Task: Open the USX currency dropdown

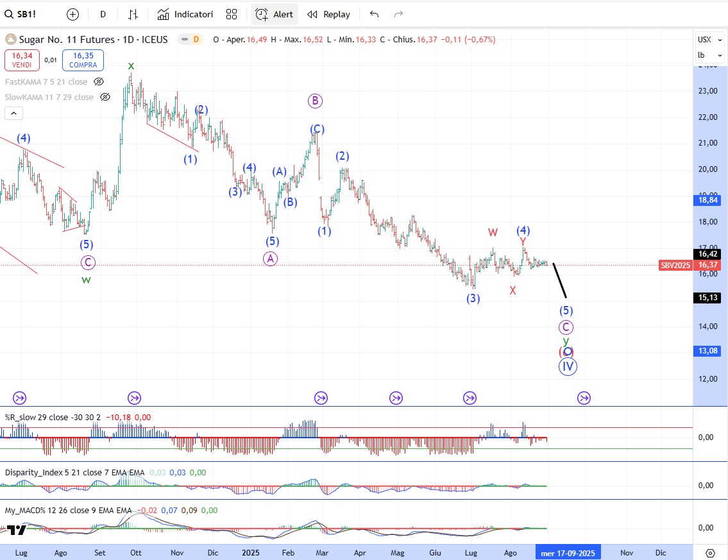Action: (x=704, y=40)
